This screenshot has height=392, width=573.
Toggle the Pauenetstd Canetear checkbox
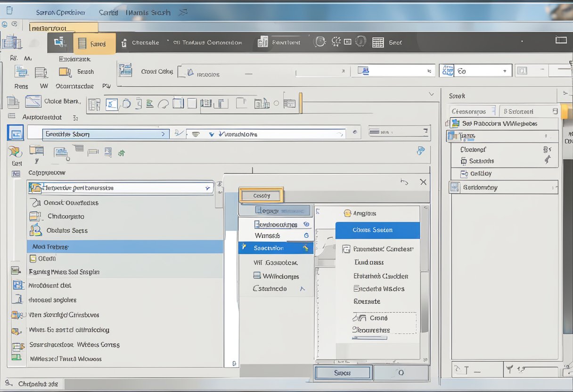pyautogui.click(x=346, y=249)
